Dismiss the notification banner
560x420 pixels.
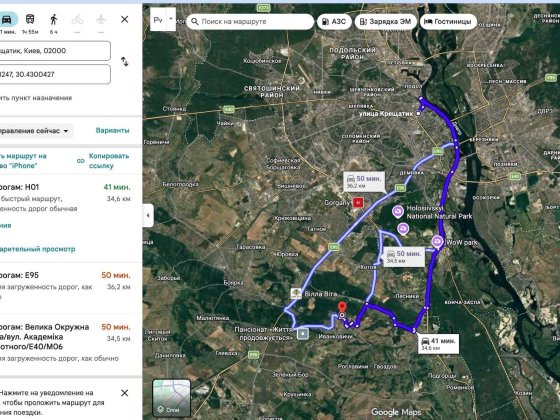pyautogui.click(x=124, y=393)
